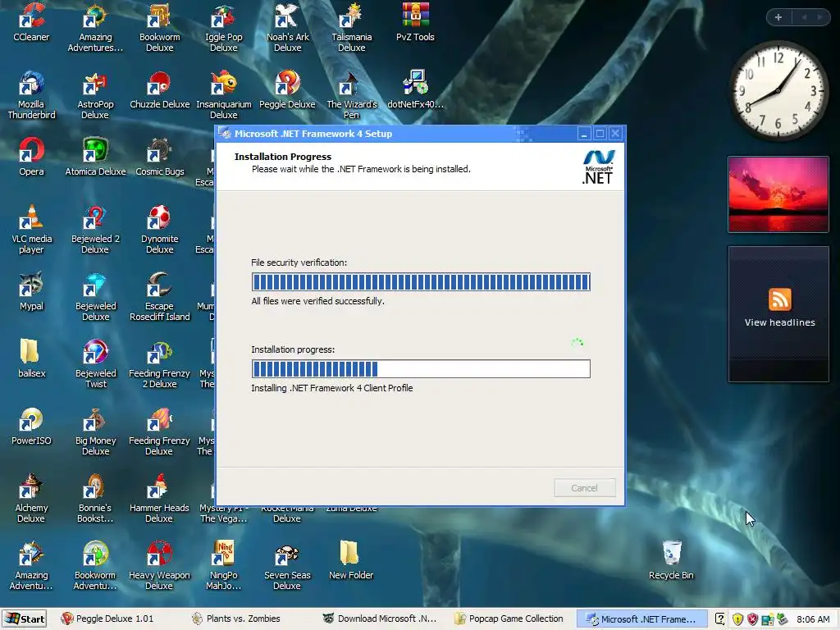The height and width of the screenshot is (630, 840).
Task: Select the New Folder icon
Action: point(349,554)
